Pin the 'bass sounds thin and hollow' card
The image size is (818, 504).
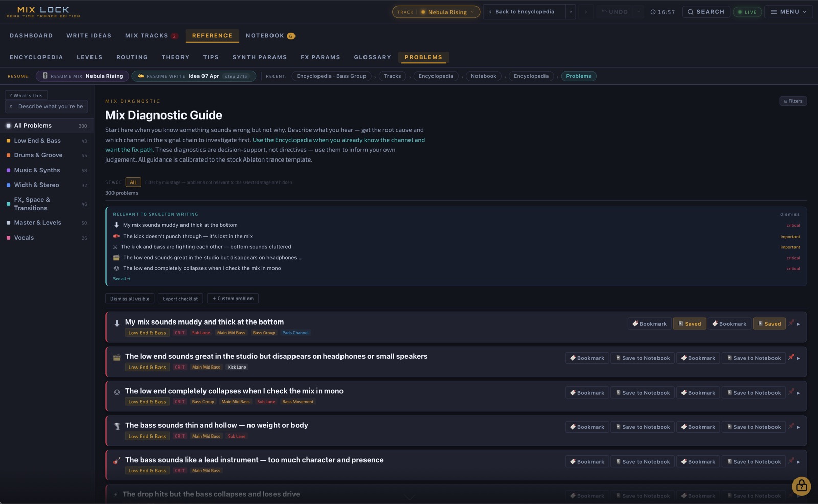[x=791, y=426]
